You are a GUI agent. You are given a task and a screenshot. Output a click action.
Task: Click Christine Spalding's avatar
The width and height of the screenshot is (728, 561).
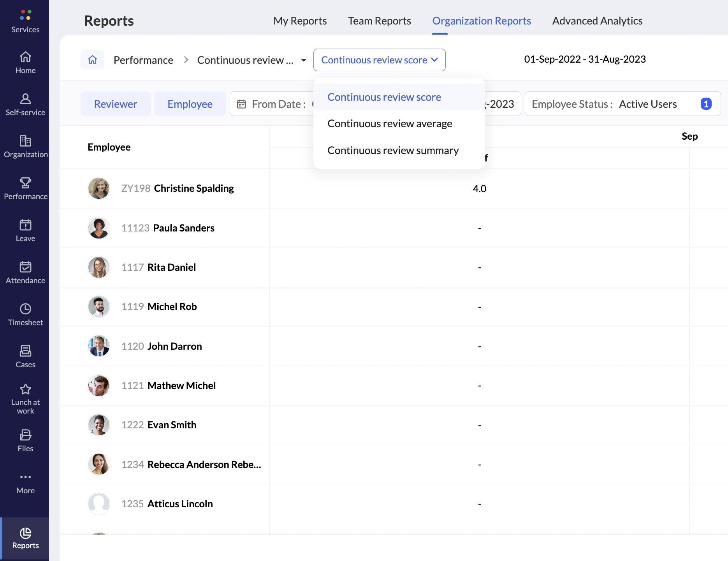tap(99, 188)
